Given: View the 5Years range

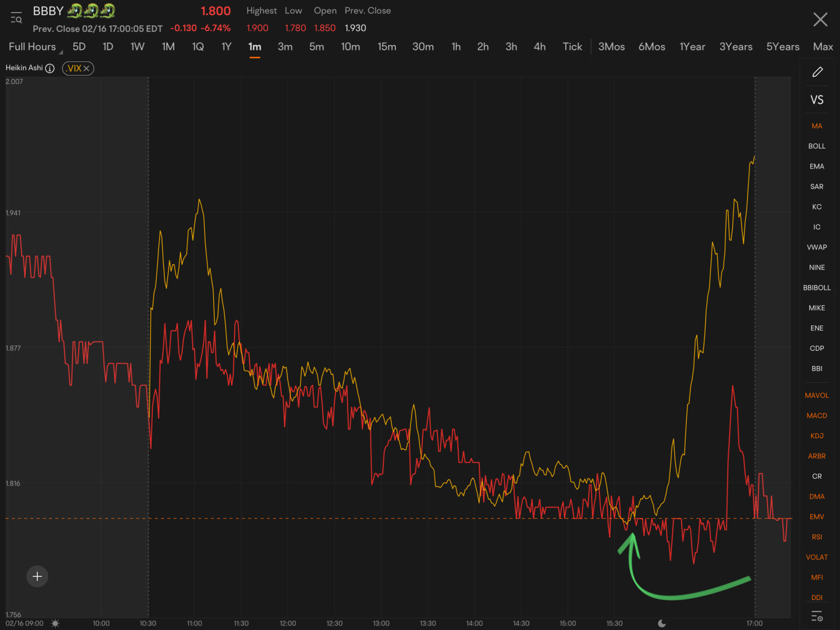Looking at the screenshot, I should (783, 47).
